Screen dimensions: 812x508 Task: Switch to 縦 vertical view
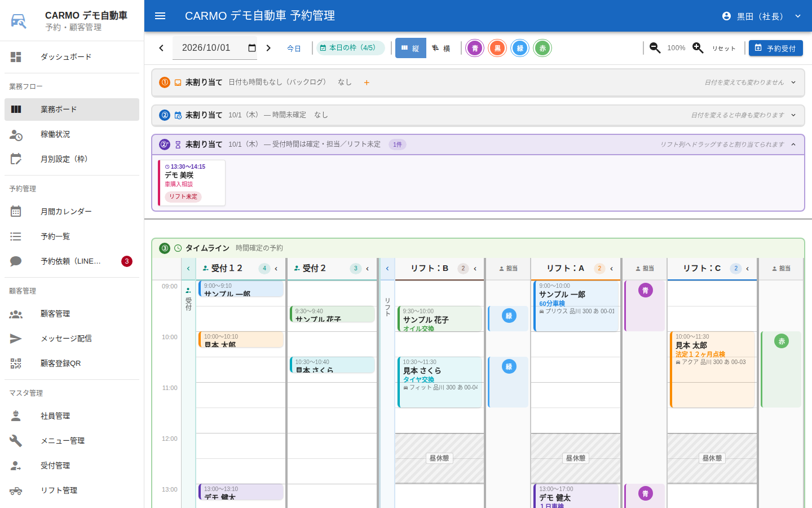[411, 48]
